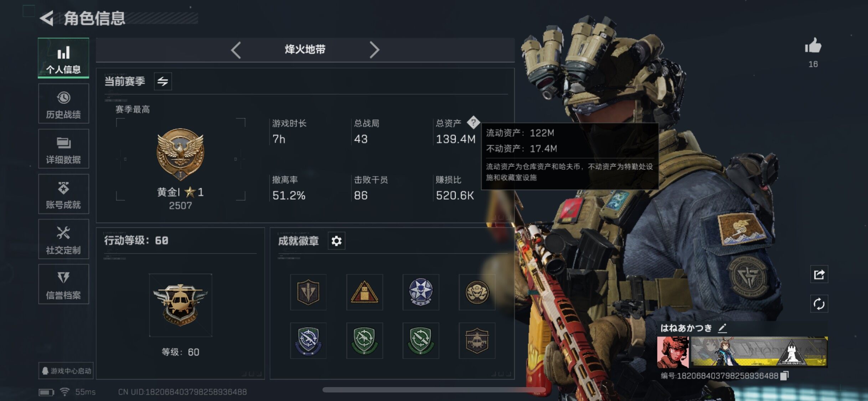The height and width of the screenshot is (401, 868).
Task: Copy the 编号 ID with copy icon
Action: pos(784,376)
